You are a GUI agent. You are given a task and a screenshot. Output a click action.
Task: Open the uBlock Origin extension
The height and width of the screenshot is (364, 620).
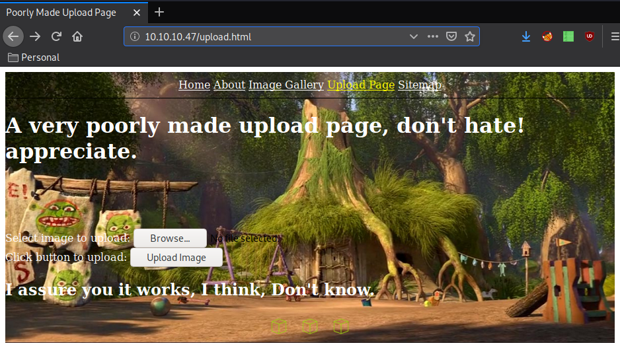pyautogui.click(x=590, y=37)
